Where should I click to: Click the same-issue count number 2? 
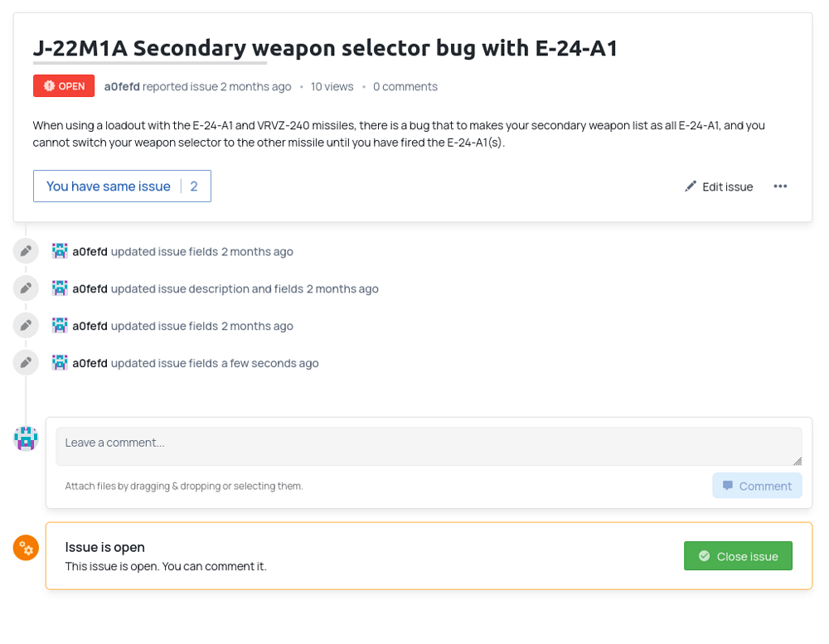point(194,186)
